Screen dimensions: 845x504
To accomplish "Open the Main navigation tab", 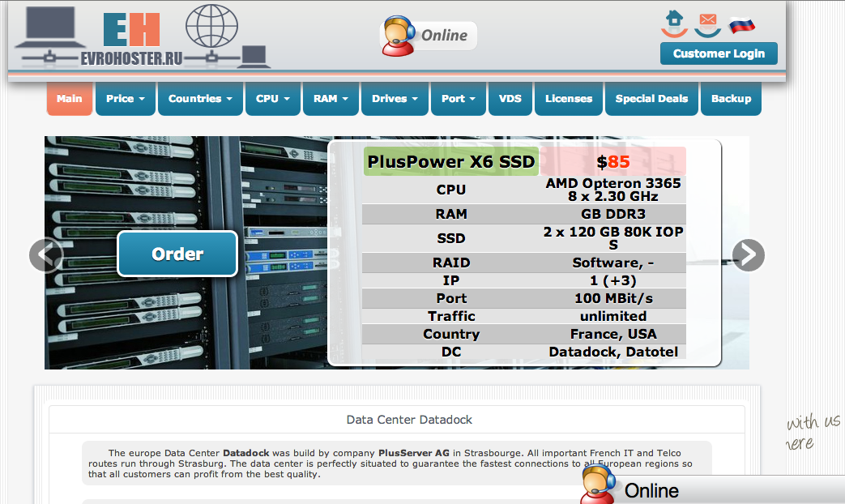I will (70, 99).
